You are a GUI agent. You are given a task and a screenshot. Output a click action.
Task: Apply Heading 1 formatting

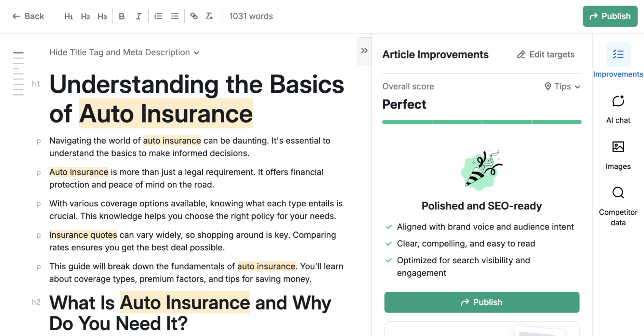68,16
